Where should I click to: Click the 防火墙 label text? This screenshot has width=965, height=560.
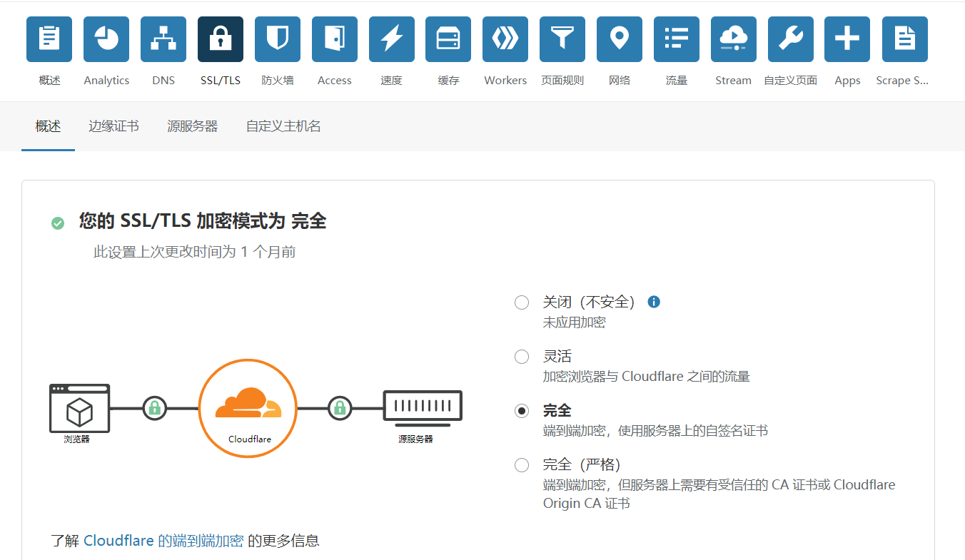278,81
